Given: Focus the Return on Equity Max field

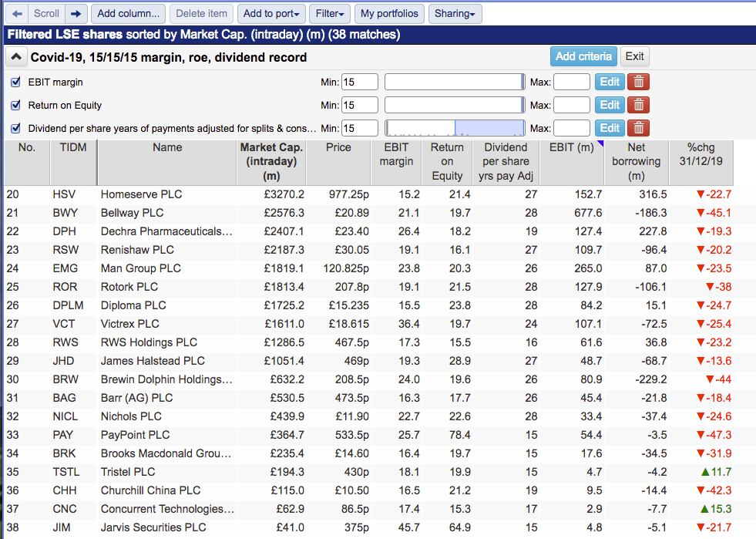Looking at the screenshot, I should (x=572, y=105).
